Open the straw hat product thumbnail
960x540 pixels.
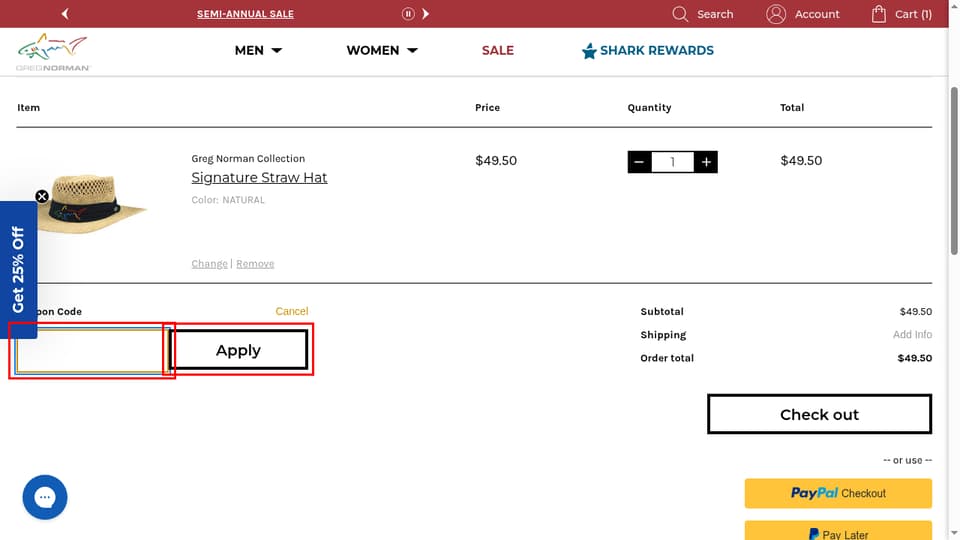92,204
